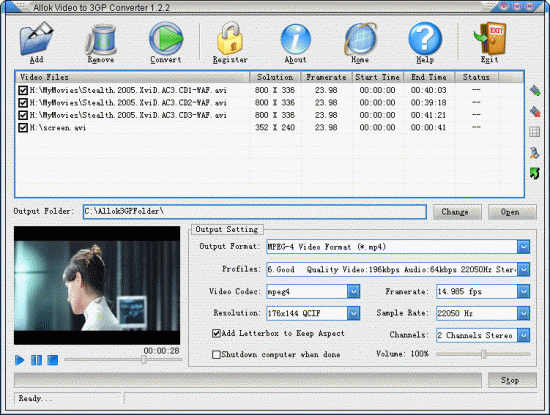Screen dimensions: 550x415
Task: Uncheck the H:\screen.avi file
Action: click(x=23, y=128)
